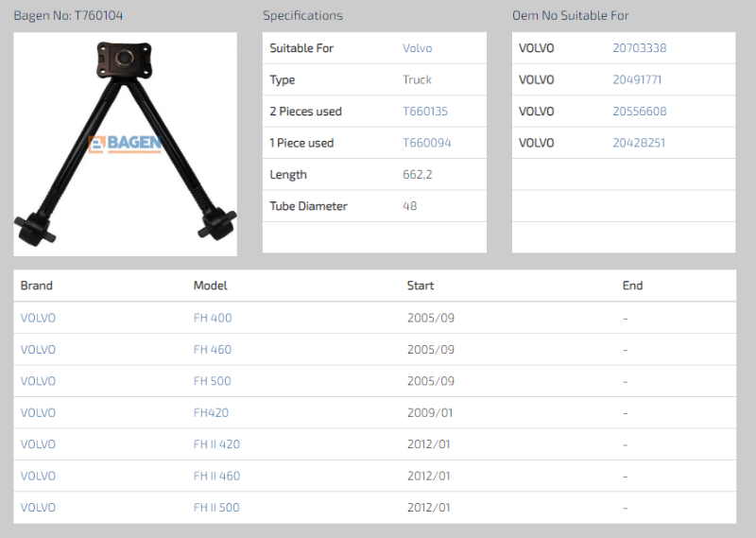Click OEM number 20703338
The width and height of the screenshot is (756, 538).
click(640, 48)
